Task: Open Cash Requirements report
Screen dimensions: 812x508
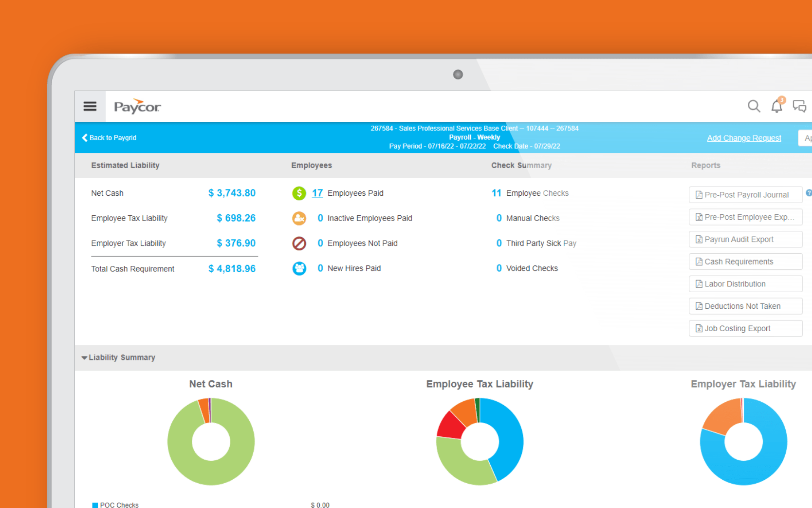Action: click(x=745, y=262)
